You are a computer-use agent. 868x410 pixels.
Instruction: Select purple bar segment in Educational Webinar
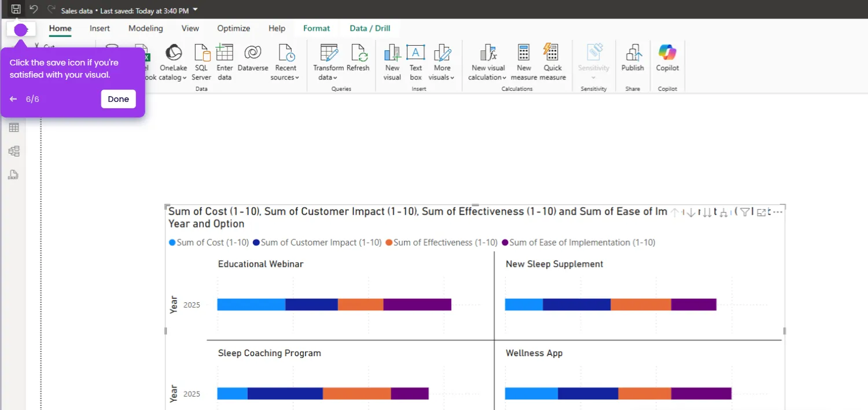[417, 305]
